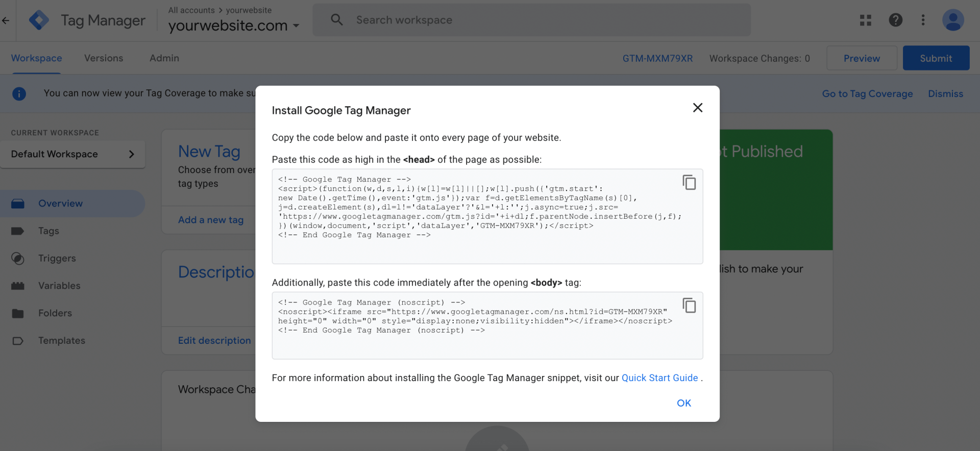Open the user account avatar

coord(952,20)
